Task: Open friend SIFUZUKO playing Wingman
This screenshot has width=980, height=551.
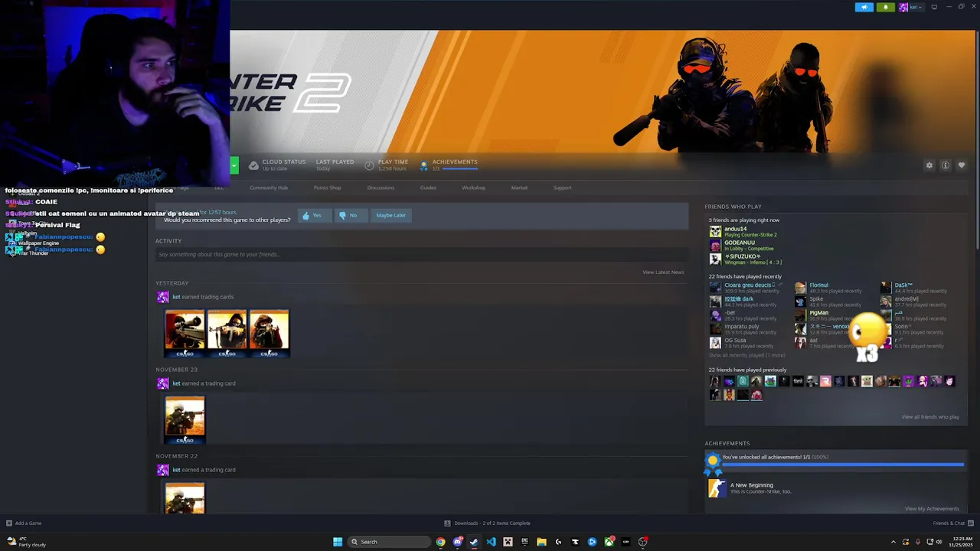Action: tap(746, 259)
